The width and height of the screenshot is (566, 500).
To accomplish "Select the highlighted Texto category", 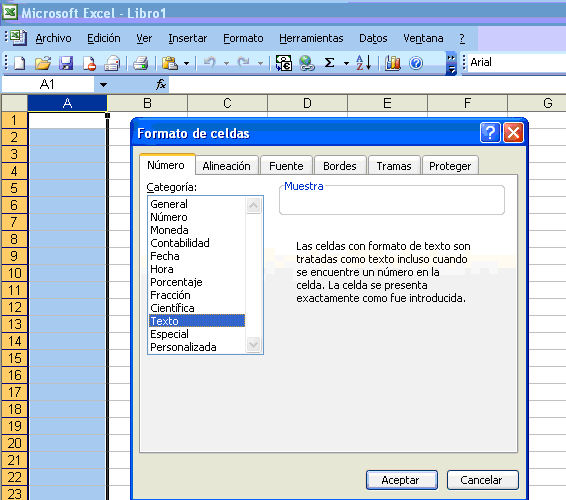I will [x=197, y=321].
